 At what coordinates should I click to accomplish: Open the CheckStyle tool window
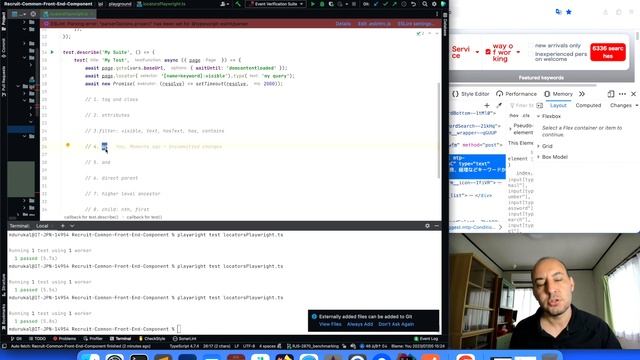(152, 339)
